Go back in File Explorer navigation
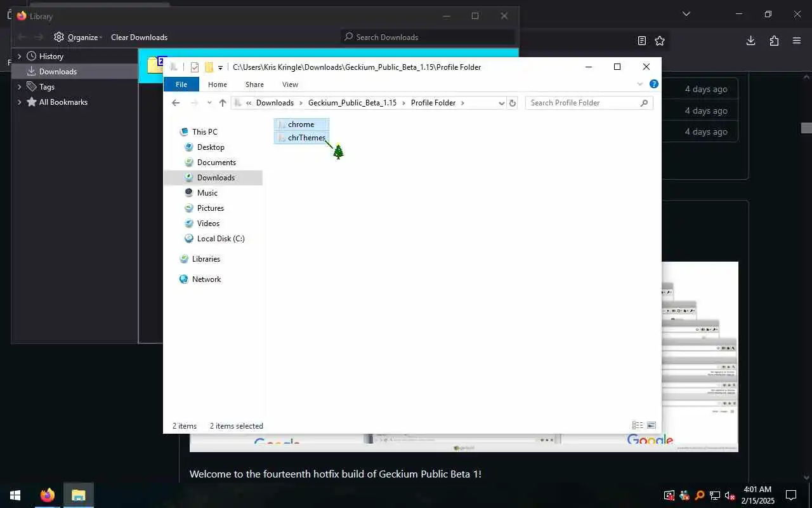 (176, 103)
